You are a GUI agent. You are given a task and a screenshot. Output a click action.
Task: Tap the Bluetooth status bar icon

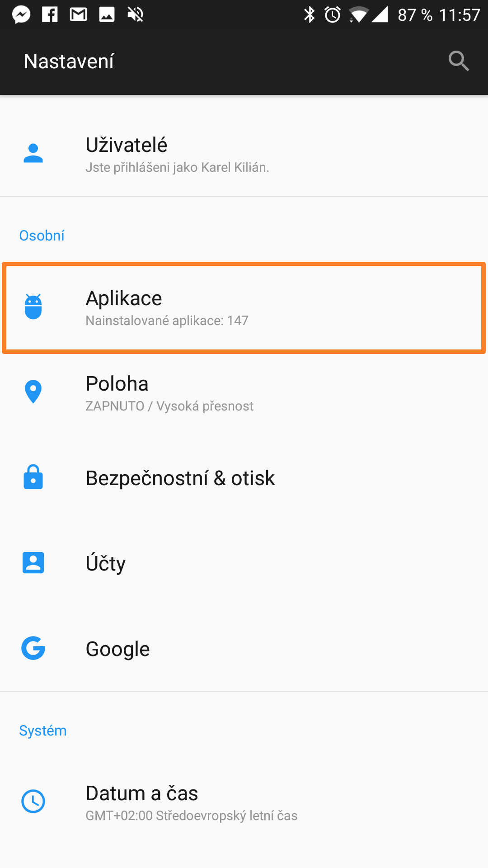(309, 14)
